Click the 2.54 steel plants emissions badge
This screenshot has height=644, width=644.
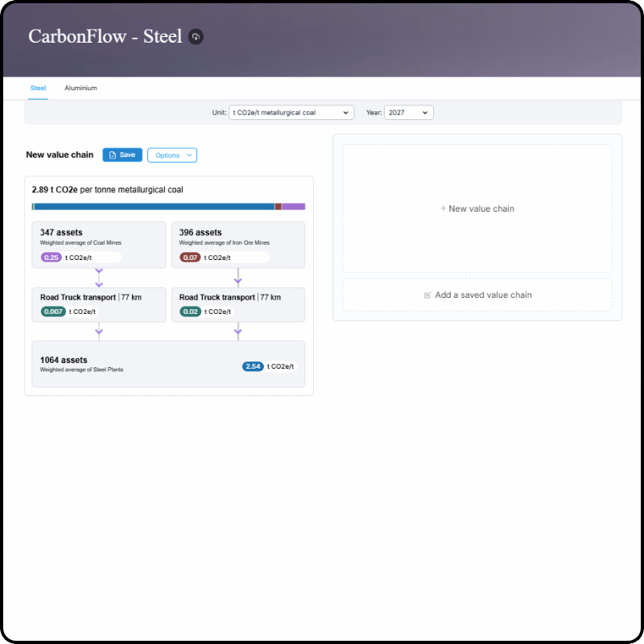pyautogui.click(x=253, y=366)
